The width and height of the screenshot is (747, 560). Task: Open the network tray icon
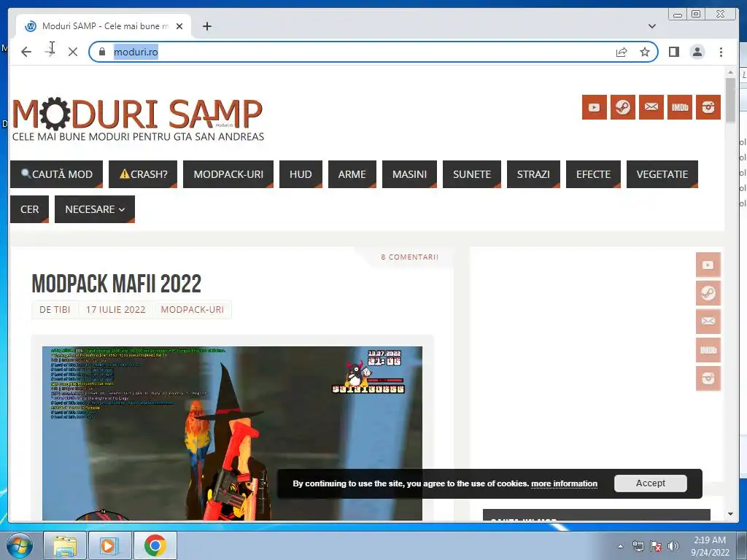click(x=638, y=546)
